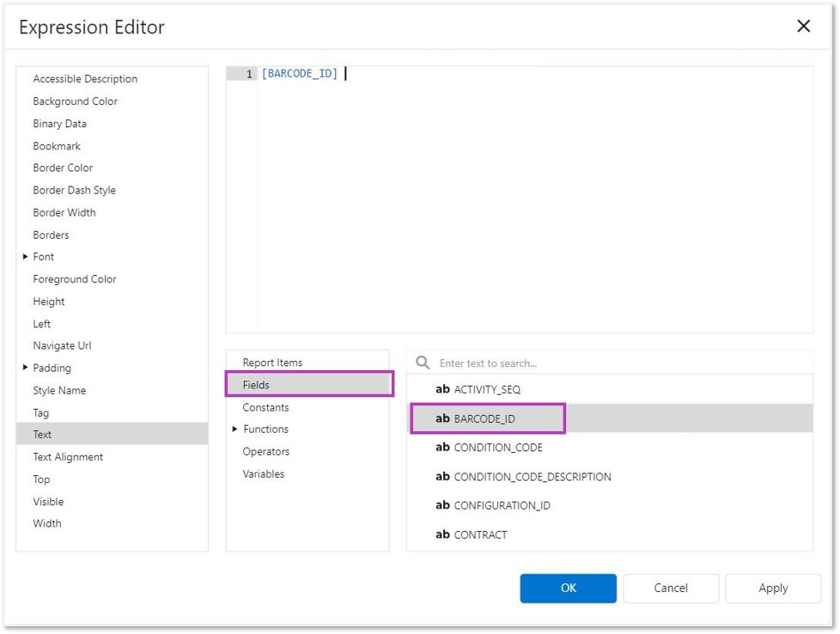The width and height of the screenshot is (840, 634).
Task: Select the Background Color property
Action: [x=75, y=101]
